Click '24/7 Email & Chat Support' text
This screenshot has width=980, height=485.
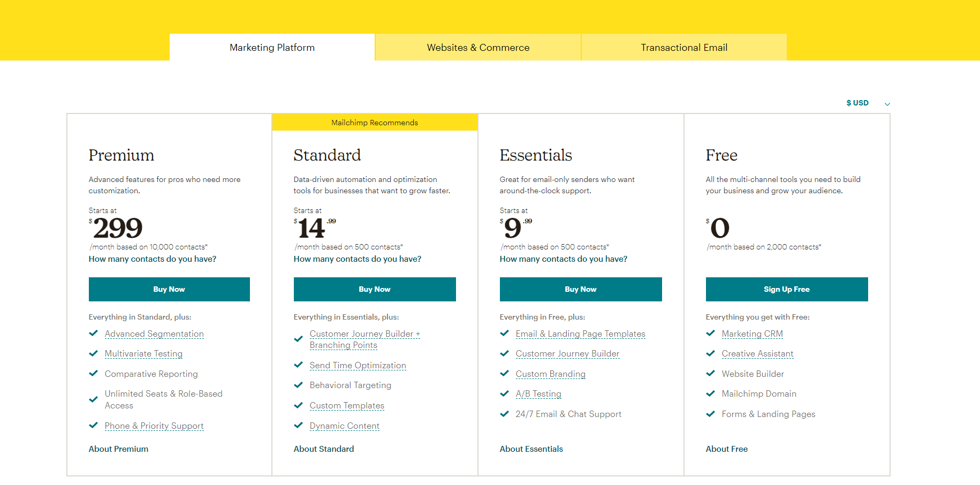point(568,414)
